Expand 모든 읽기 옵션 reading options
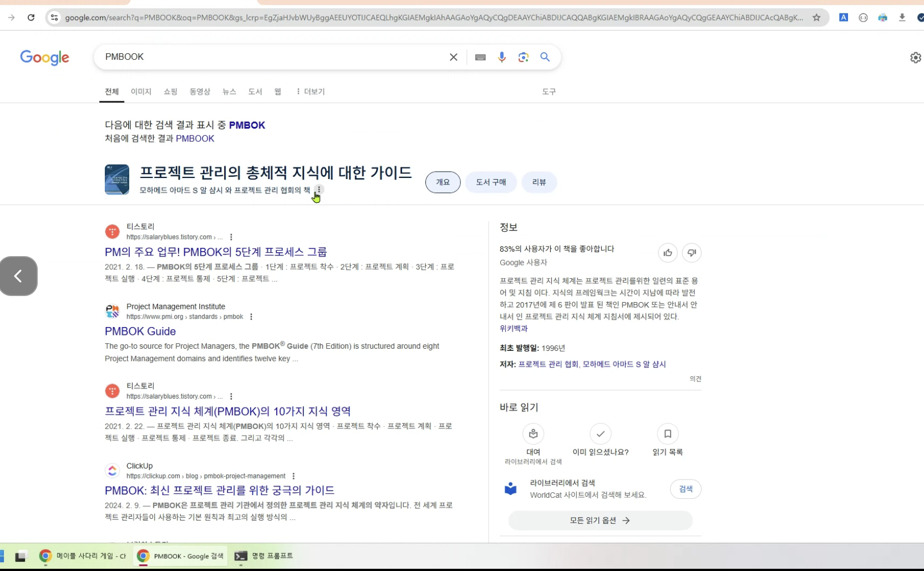Image resolution: width=924 pixels, height=571 pixels. click(x=600, y=521)
